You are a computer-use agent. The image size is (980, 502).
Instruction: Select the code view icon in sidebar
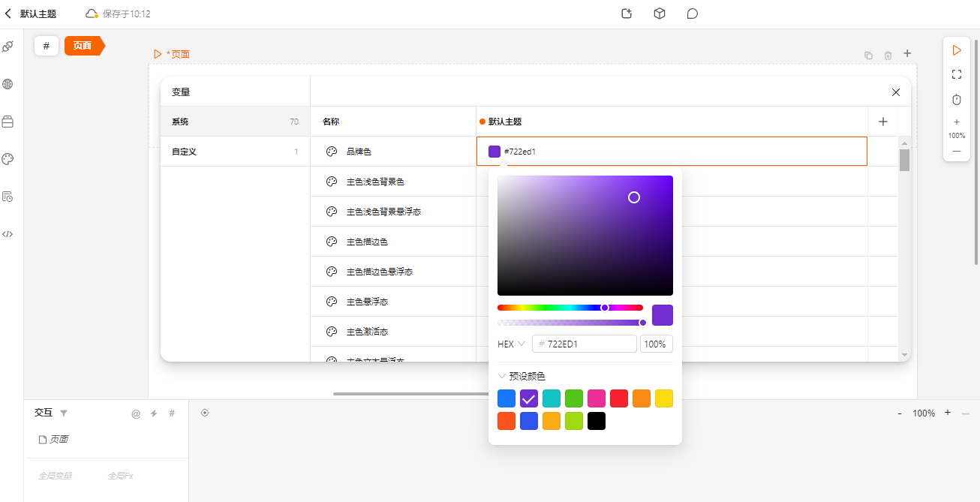coord(8,233)
